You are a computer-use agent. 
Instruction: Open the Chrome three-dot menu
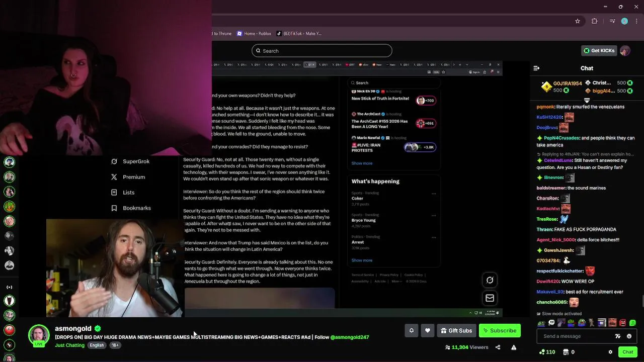[x=637, y=21]
